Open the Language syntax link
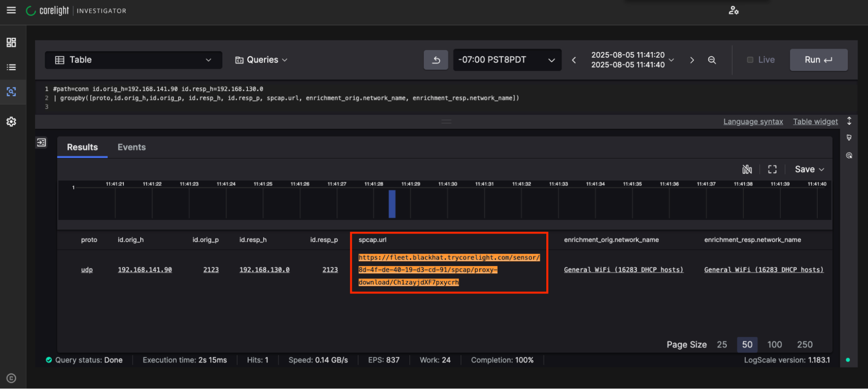The height and width of the screenshot is (389, 868). (753, 122)
